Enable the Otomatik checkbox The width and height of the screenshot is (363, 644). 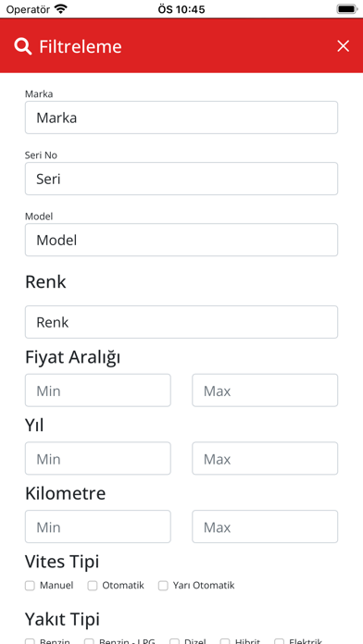tap(93, 586)
